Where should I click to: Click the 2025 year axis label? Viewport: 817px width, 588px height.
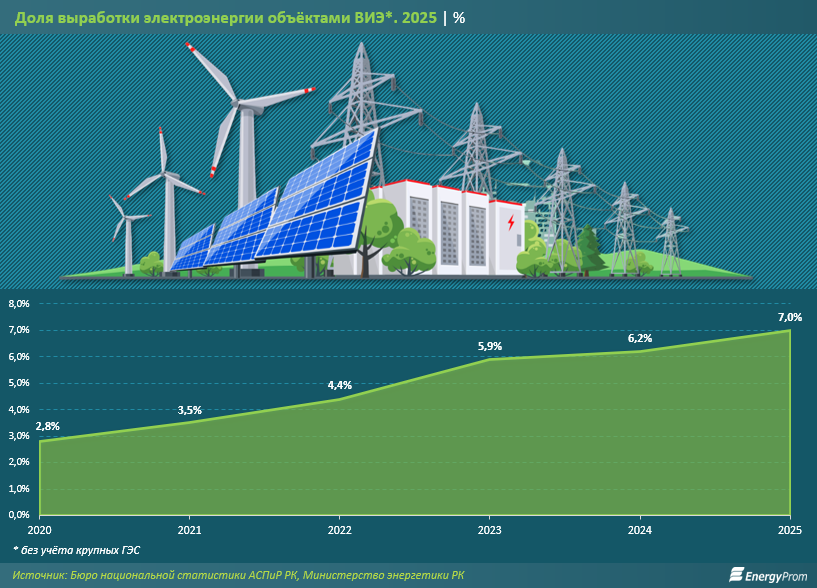pos(789,530)
